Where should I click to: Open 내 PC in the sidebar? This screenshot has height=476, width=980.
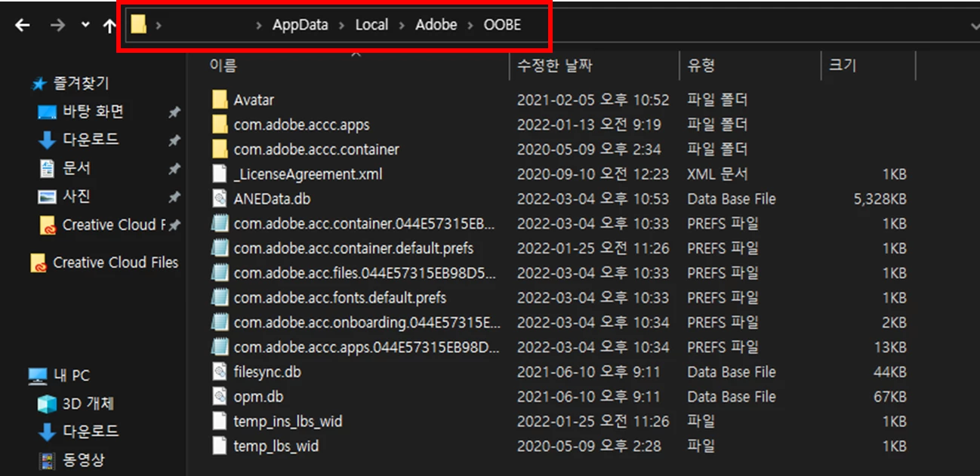[72, 375]
